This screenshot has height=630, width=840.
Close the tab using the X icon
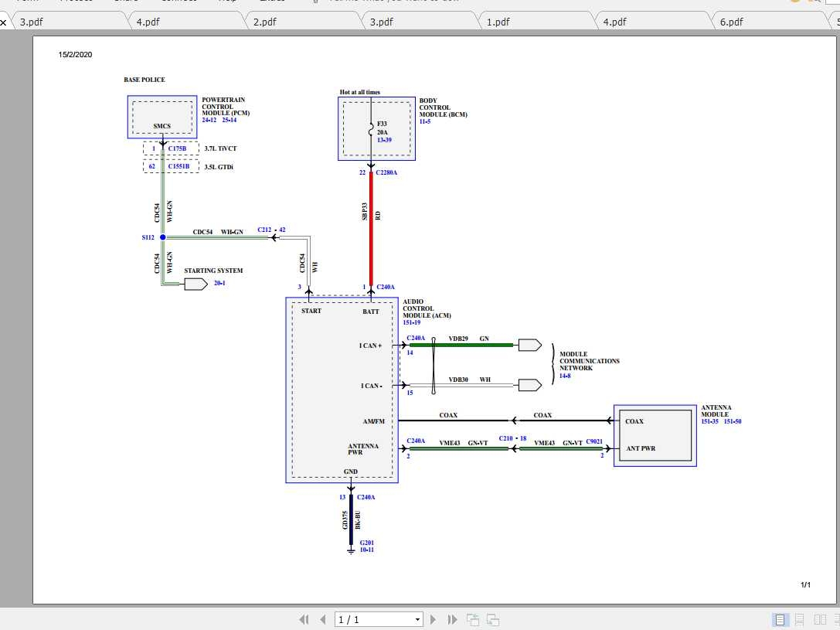4,22
